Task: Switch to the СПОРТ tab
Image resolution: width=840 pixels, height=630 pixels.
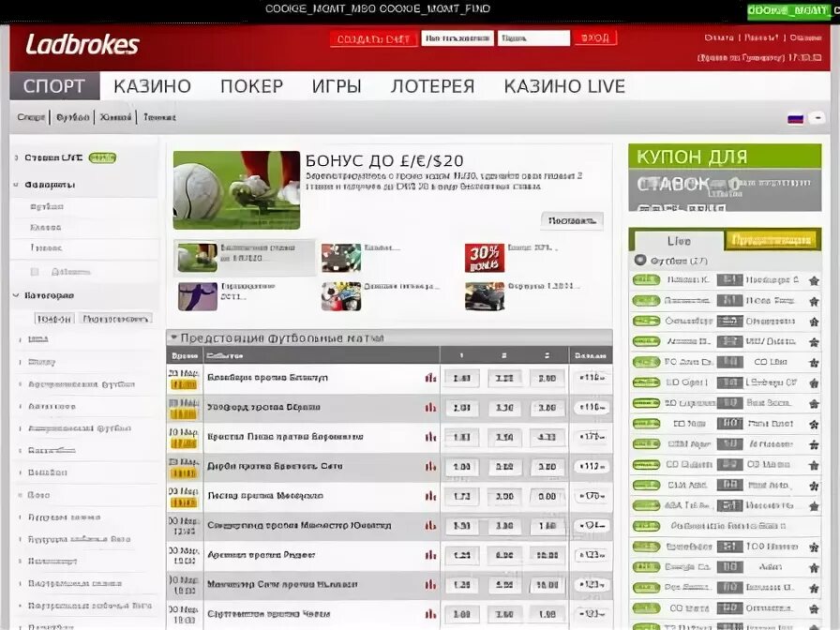Action: (54, 85)
